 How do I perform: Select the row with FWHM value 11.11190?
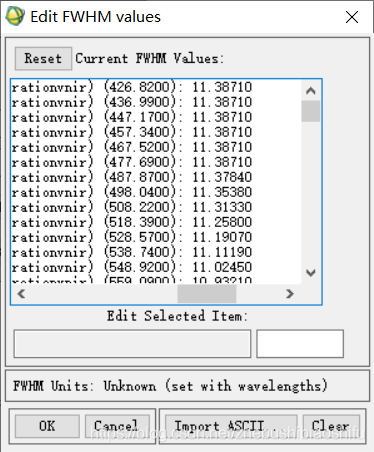coord(156,252)
